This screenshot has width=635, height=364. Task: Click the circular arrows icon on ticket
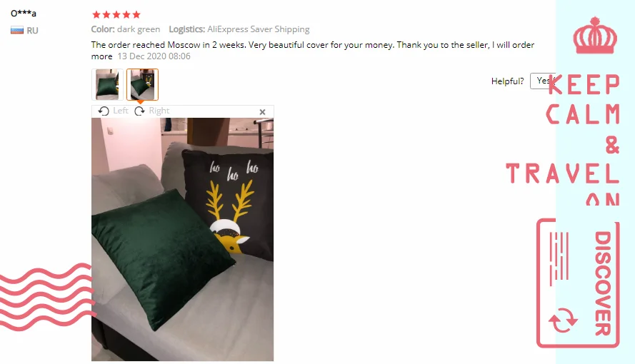click(563, 320)
